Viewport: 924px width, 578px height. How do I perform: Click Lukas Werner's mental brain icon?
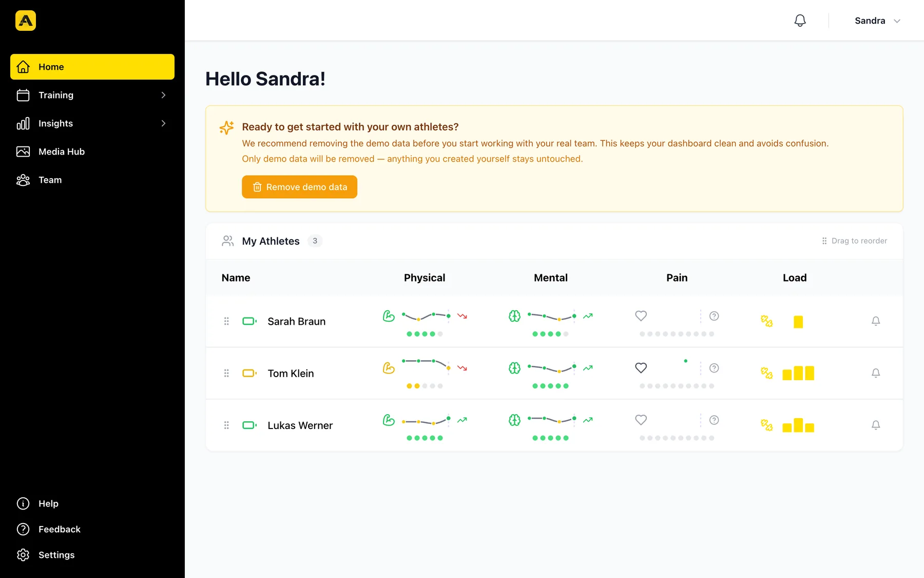coord(514,420)
